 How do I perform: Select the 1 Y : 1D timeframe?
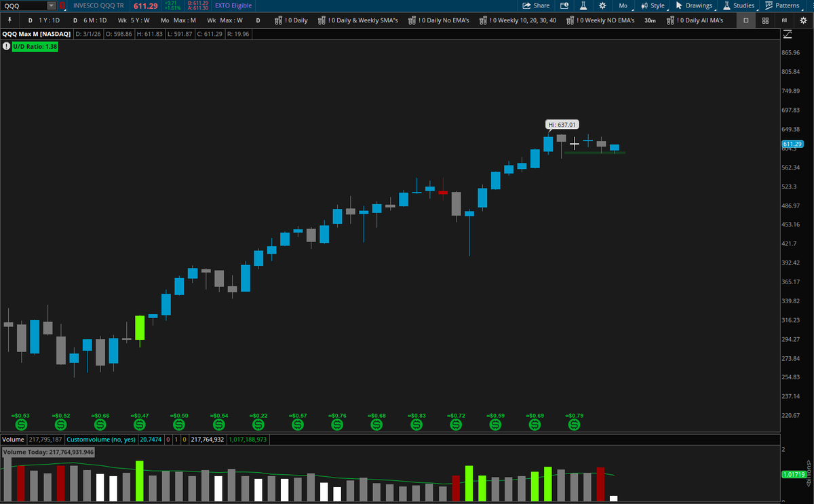(x=43, y=20)
